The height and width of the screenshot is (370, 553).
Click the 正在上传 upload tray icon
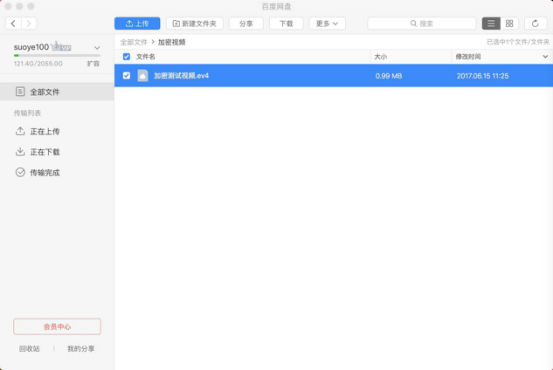(x=20, y=131)
